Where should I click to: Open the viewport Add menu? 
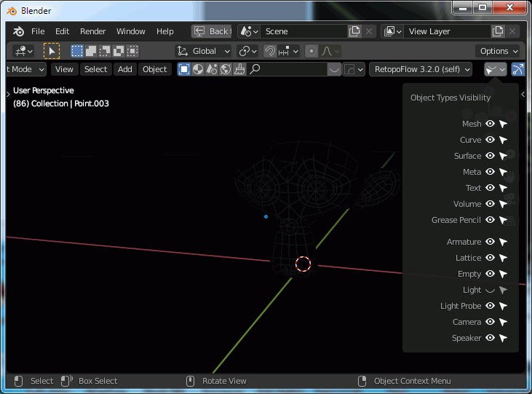[125, 69]
